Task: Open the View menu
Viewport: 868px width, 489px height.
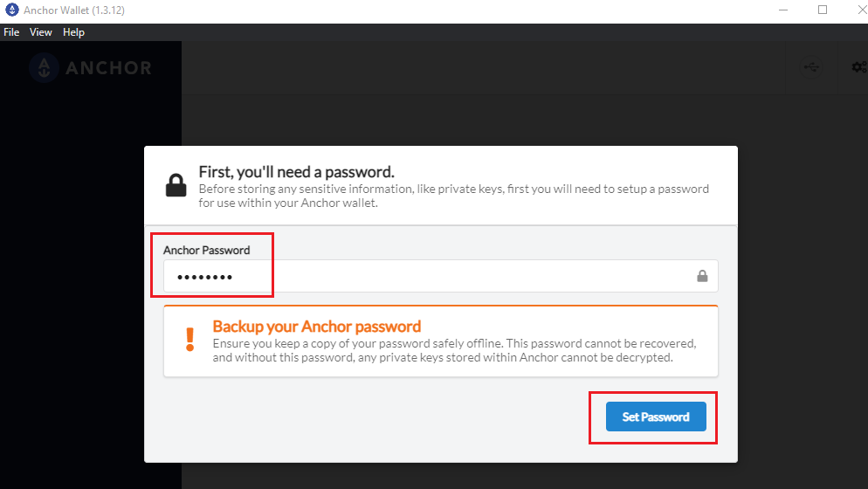Action: 40,32
